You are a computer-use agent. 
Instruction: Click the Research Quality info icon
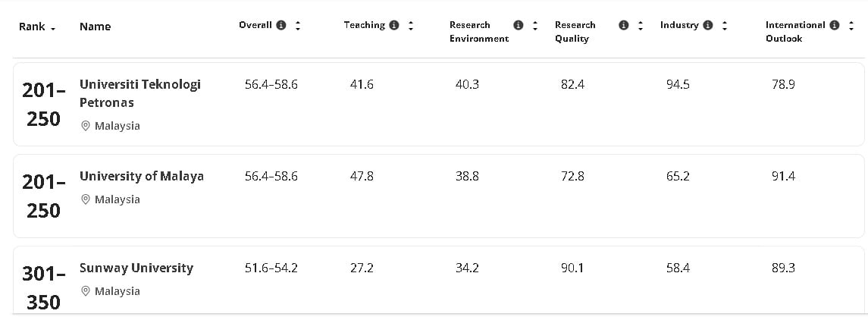[x=624, y=26]
